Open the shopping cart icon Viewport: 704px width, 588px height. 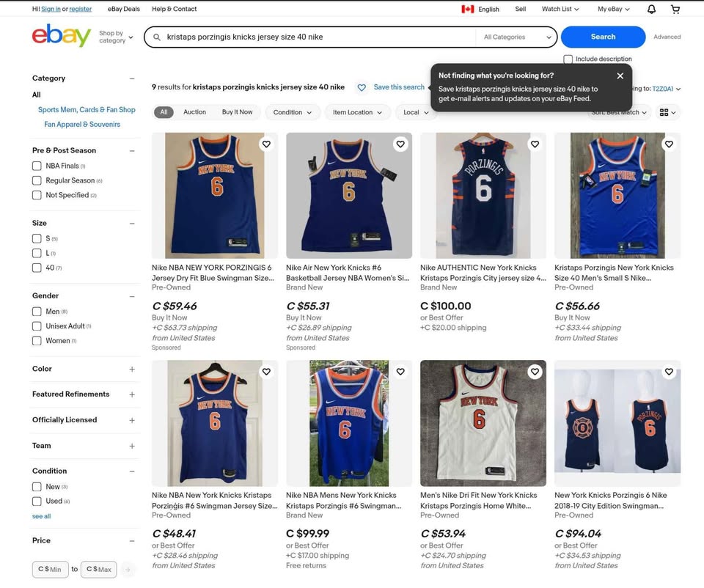coord(675,9)
